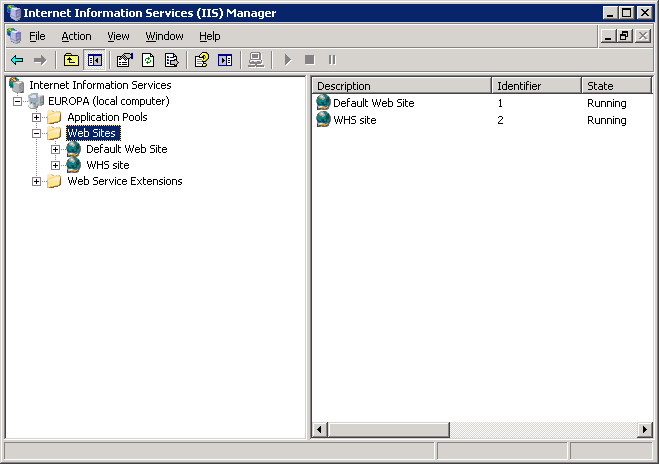Expand the Web Service Extensions folder
Viewport: 659px width, 464px height.
[x=37, y=182]
